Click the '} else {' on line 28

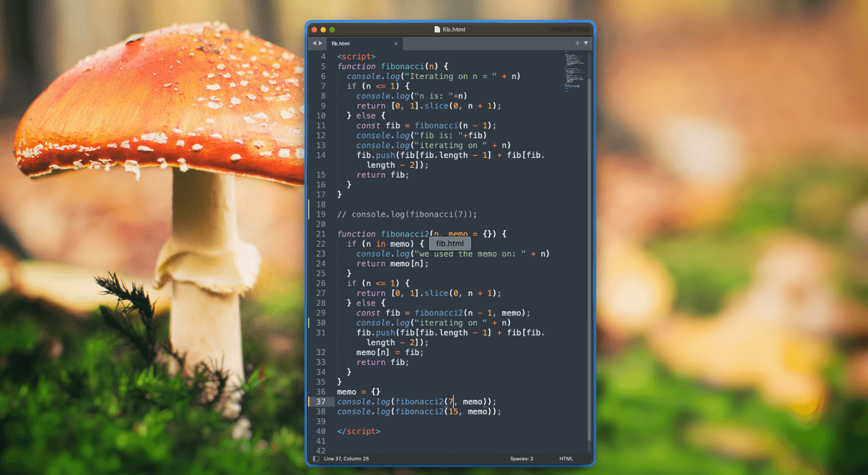coord(366,303)
